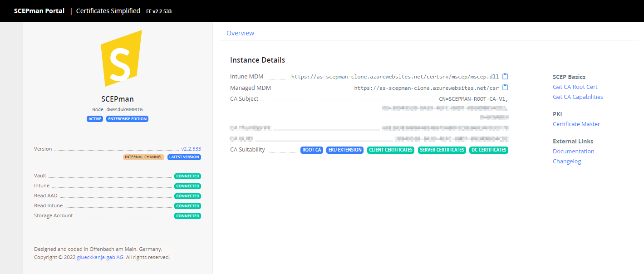Screen dimensions: 644x274
Task: Click the SCEP Basics heading
Action: [569, 77]
